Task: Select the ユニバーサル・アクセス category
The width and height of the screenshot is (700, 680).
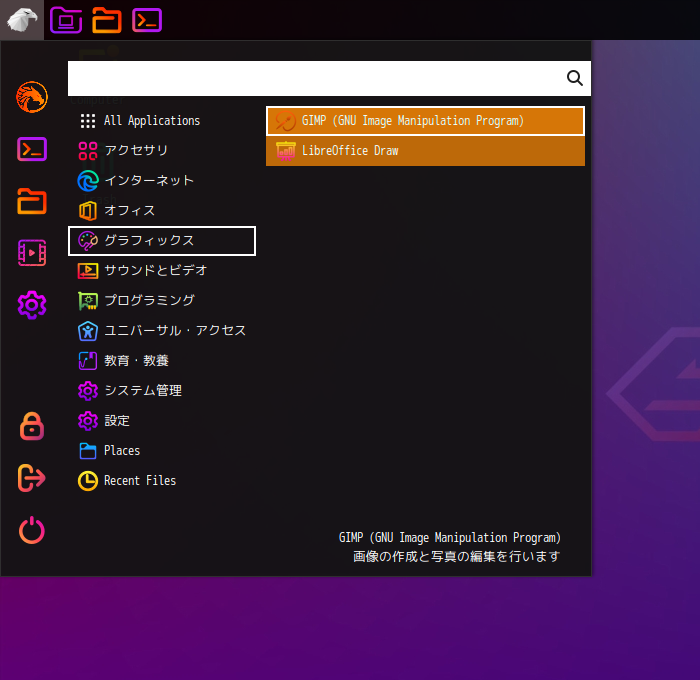Action: tap(162, 331)
